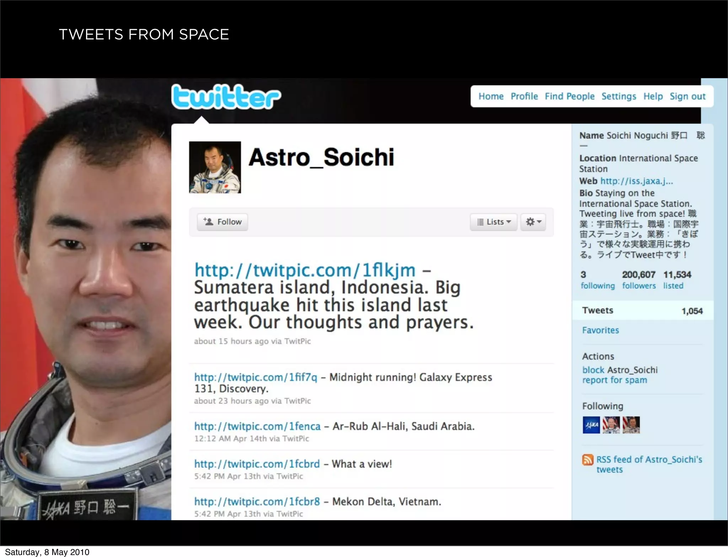This screenshot has width=728, height=560.
Task: Open the iss.jaxa.j... web link
Action: tap(637, 181)
